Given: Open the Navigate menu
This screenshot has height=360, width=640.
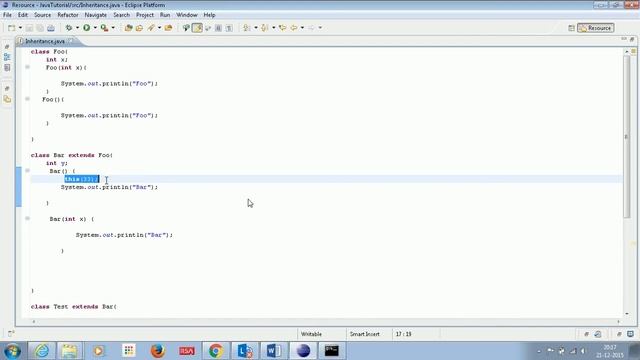Looking at the screenshot, I should 96,15.
